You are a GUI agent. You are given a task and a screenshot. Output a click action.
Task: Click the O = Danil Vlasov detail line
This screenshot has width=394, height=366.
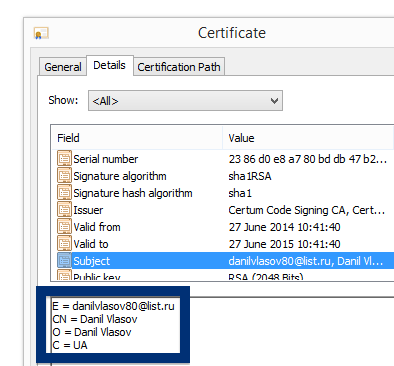[92, 332]
